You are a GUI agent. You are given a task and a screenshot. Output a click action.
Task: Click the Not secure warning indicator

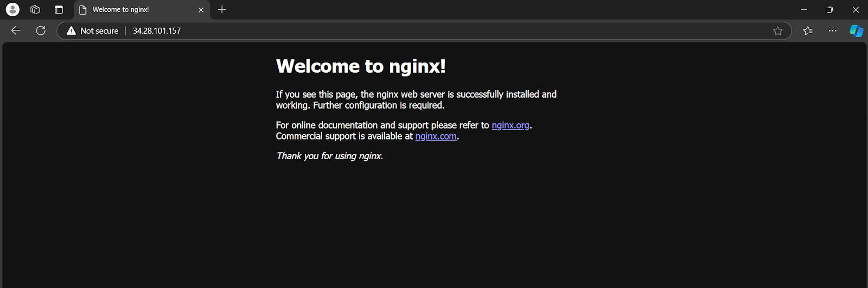[92, 31]
